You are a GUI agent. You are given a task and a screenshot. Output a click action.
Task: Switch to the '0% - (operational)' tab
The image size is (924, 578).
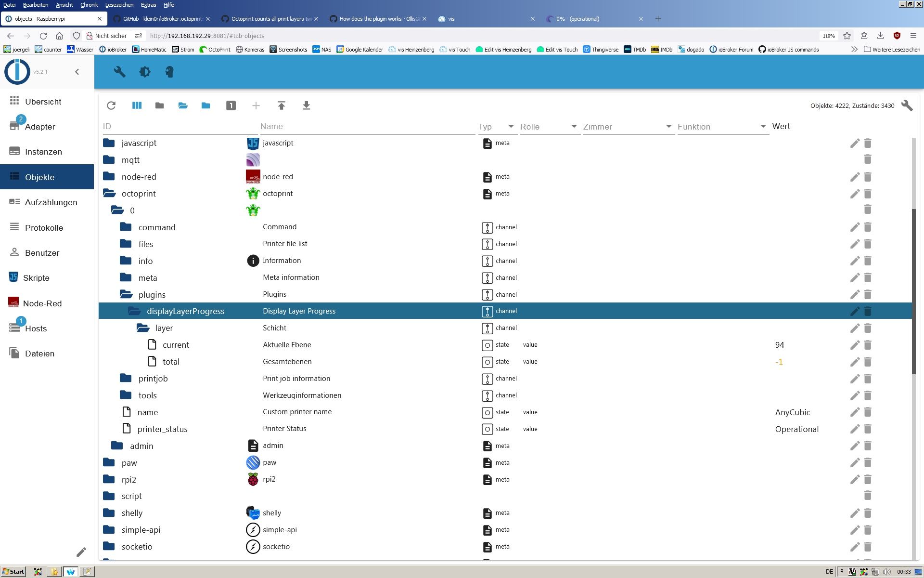point(595,19)
